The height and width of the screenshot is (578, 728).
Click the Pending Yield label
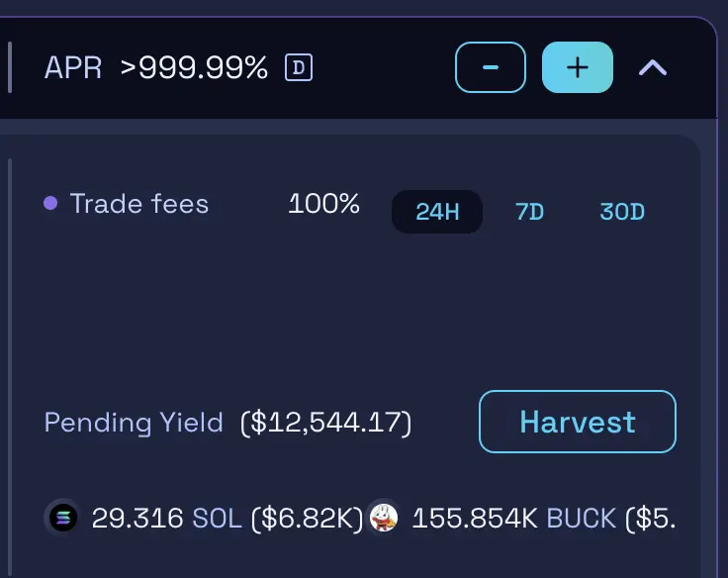tap(134, 423)
